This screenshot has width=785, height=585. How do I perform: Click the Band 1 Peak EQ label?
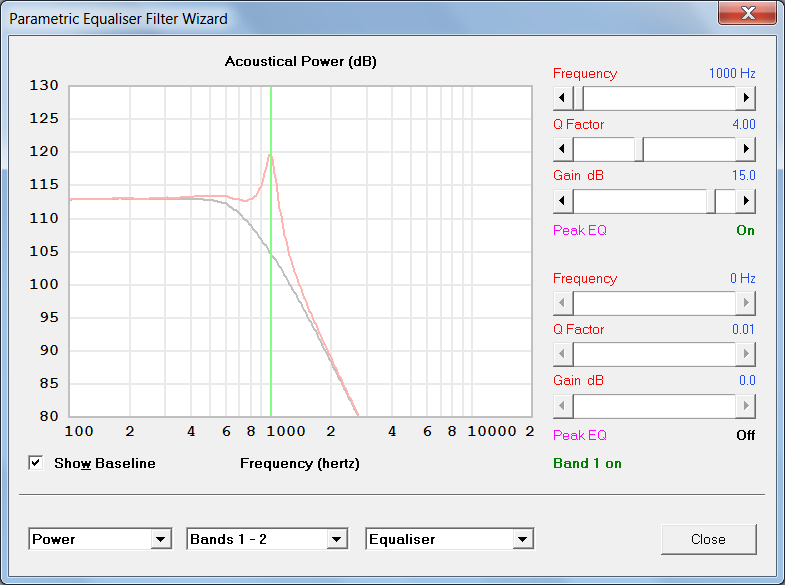click(580, 230)
